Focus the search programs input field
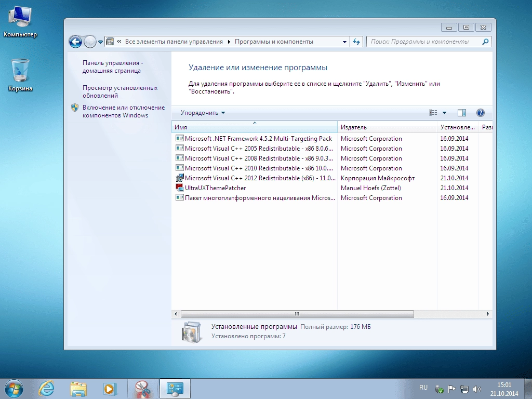Viewport: 532px width, 399px height. [x=423, y=42]
